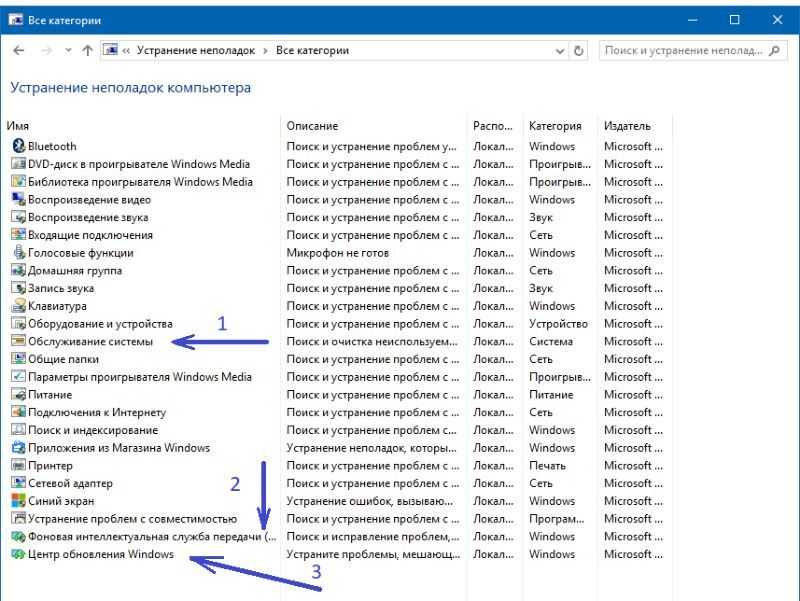Click the Подключения к Интернету icon
Viewport: 800px width, 601px height.
click(x=18, y=412)
